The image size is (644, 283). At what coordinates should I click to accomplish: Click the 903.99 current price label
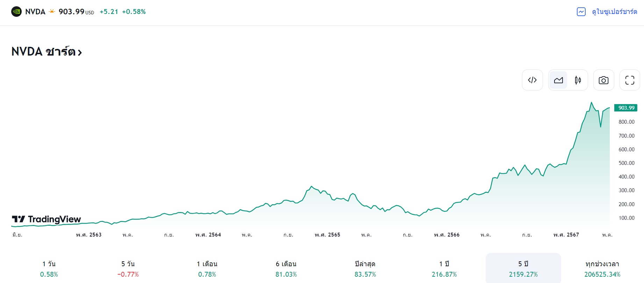pos(626,108)
